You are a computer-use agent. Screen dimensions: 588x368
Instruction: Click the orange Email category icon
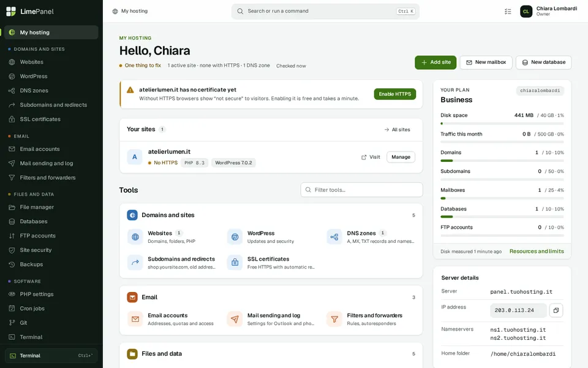click(132, 297)
